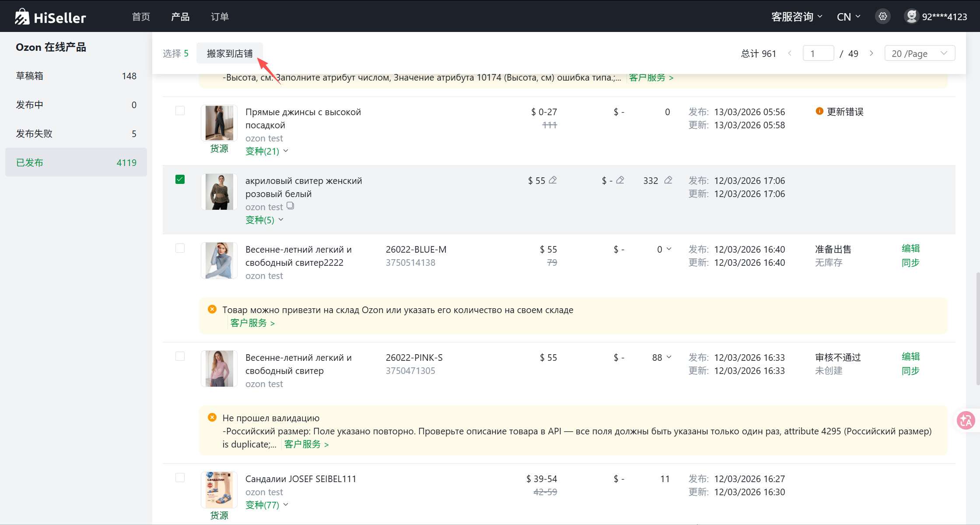Click the user avatar icon
The image size is (980, 525).
click(911, 17)
